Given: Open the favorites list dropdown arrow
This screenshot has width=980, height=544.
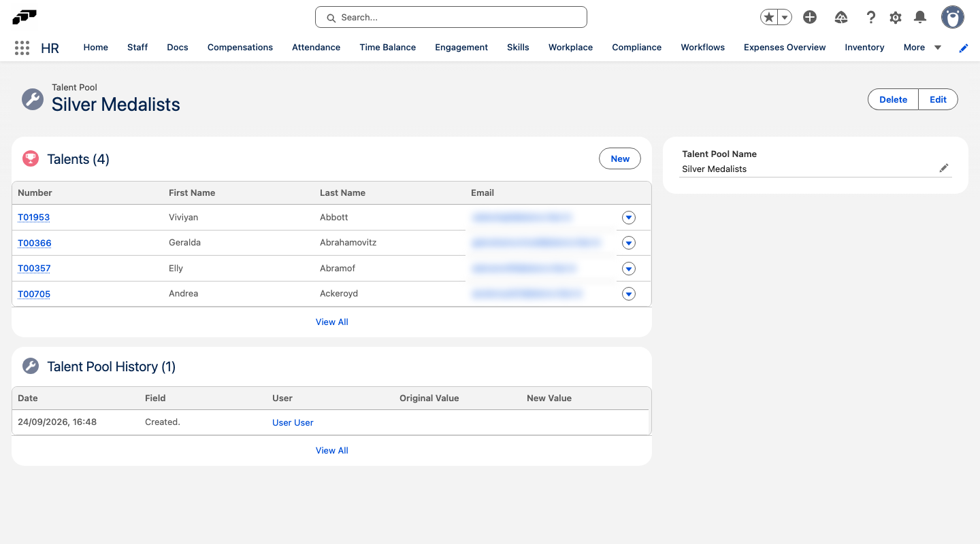Looking at the screenshot, I should (x=785, y=18).
